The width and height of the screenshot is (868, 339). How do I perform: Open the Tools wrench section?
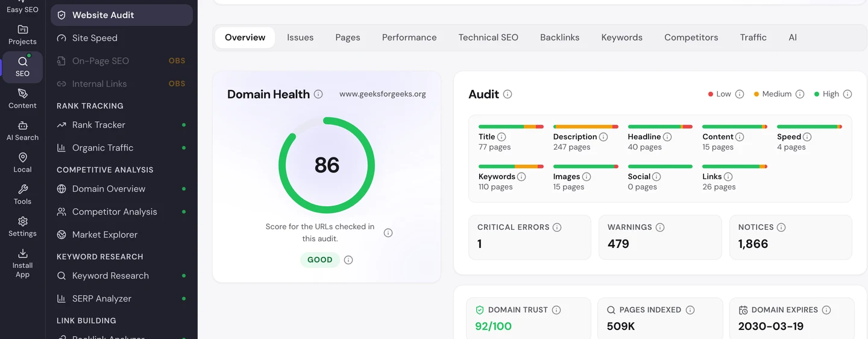click(x=22, y=195)
